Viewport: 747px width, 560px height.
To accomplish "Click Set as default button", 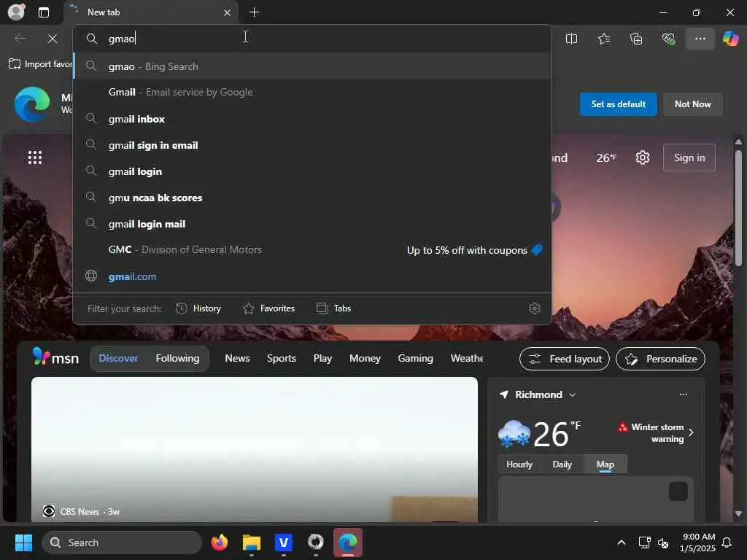I will [x=619, y=104].
